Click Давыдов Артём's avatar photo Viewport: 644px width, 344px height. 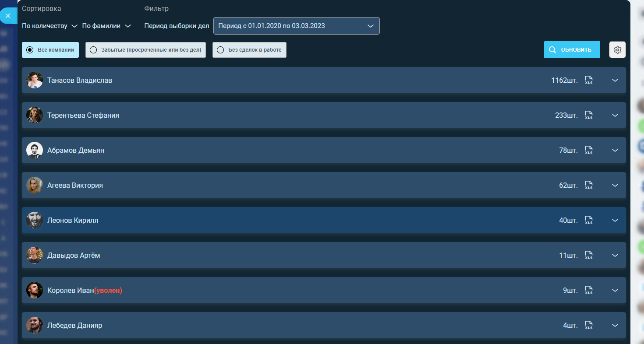click(x=35, y=255)
